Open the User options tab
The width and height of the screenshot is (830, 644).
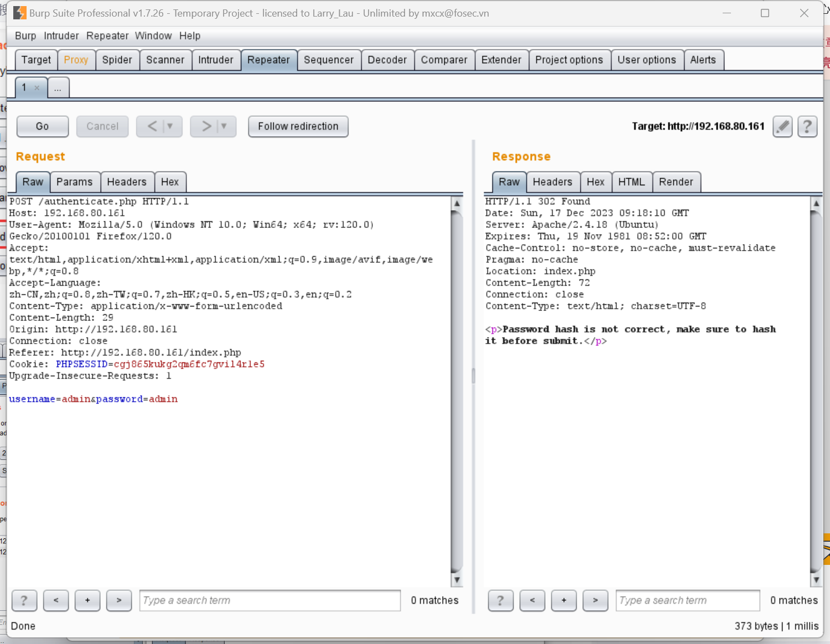(647, 60)
